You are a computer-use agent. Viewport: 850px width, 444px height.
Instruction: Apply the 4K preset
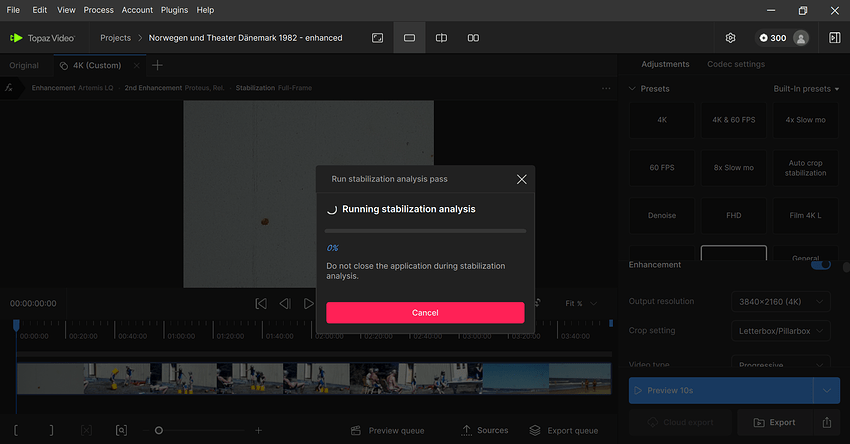tap(662, 120)
